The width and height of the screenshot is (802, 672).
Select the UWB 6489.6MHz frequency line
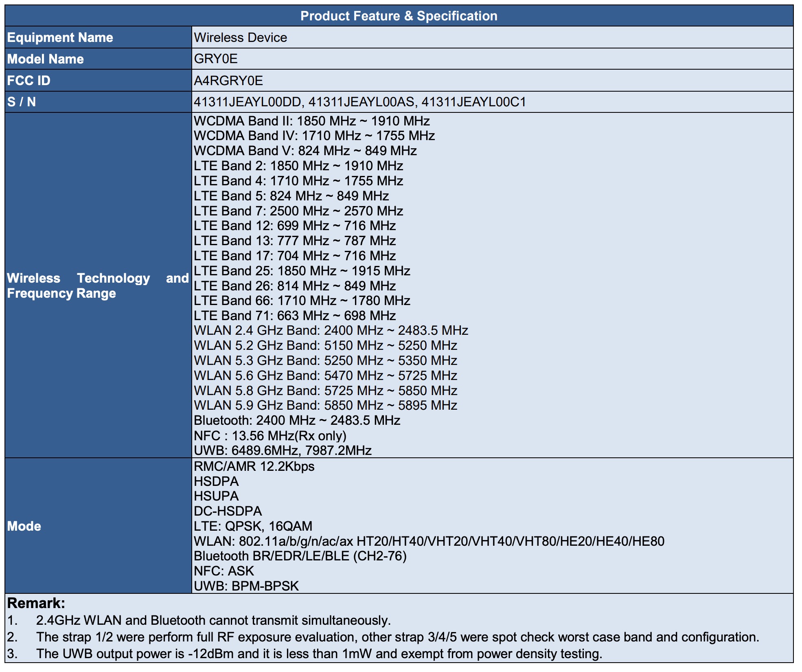(283, 450)
